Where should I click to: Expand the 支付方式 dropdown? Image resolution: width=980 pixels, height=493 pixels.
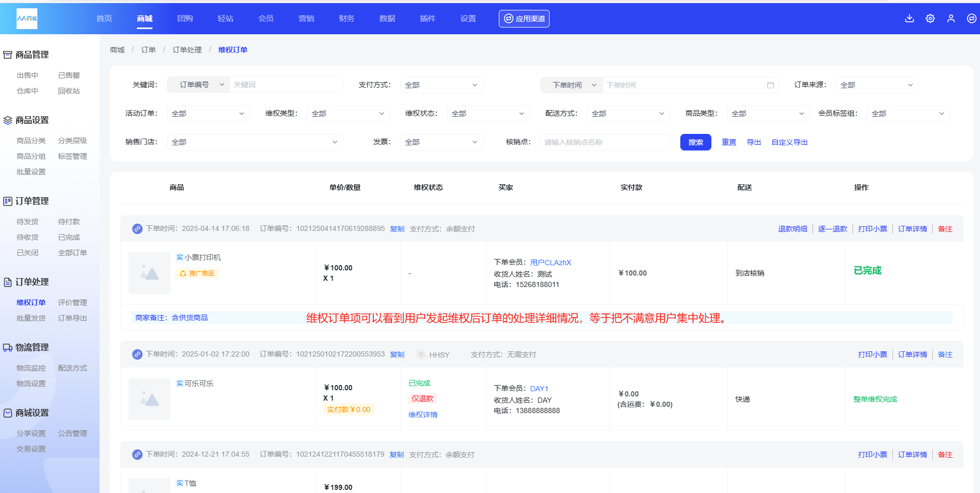coord(441,85)
